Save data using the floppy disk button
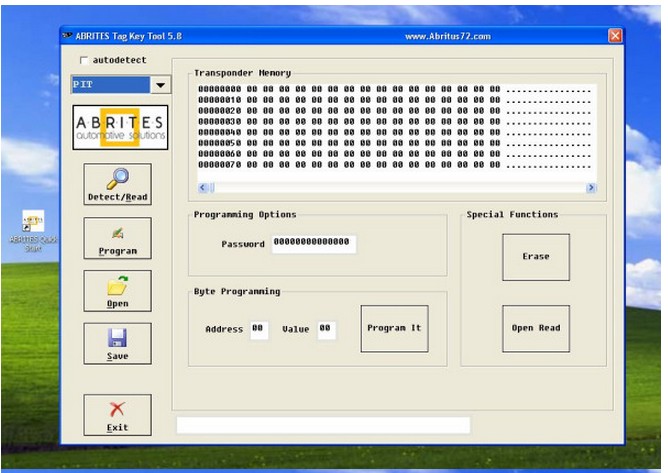The width and height of the screenshot is (668, 473). pos(118,343)
